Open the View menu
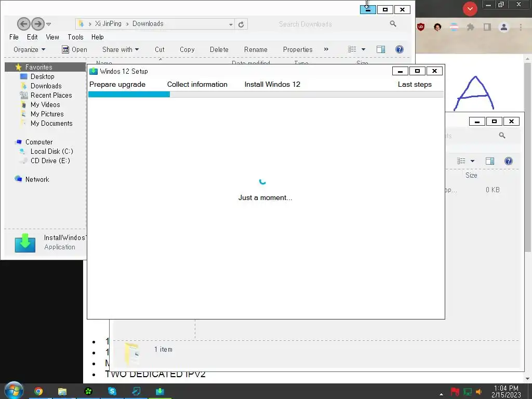The image size is (532, 399). click(52, 37)
